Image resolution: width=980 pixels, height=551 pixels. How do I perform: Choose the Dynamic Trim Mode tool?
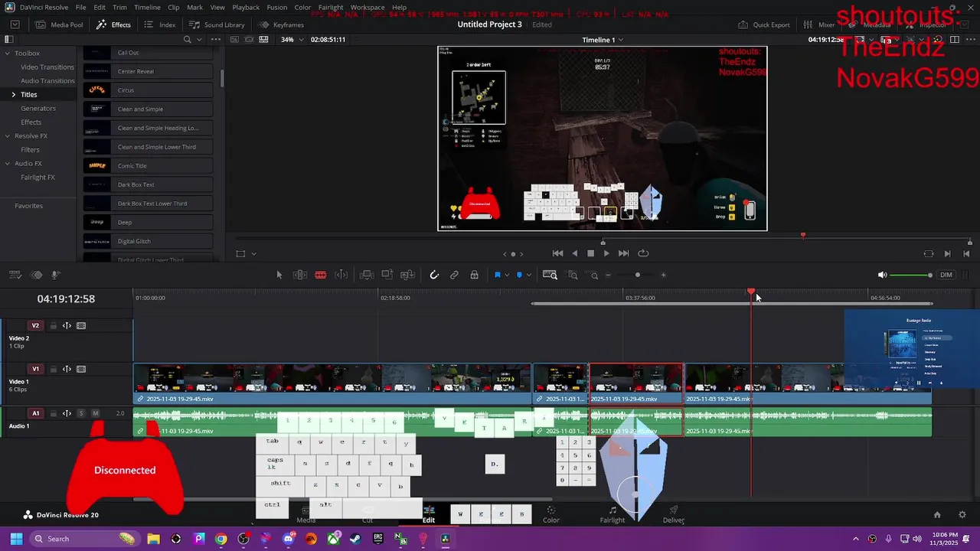[342, 275]
